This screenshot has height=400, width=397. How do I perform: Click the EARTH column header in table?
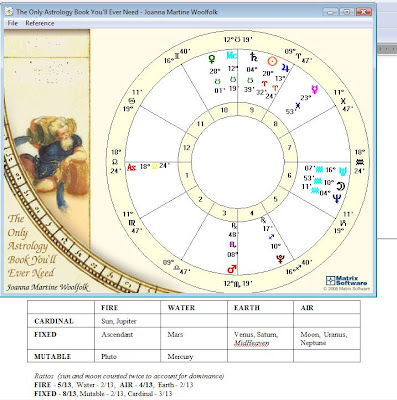coord(247,308)
